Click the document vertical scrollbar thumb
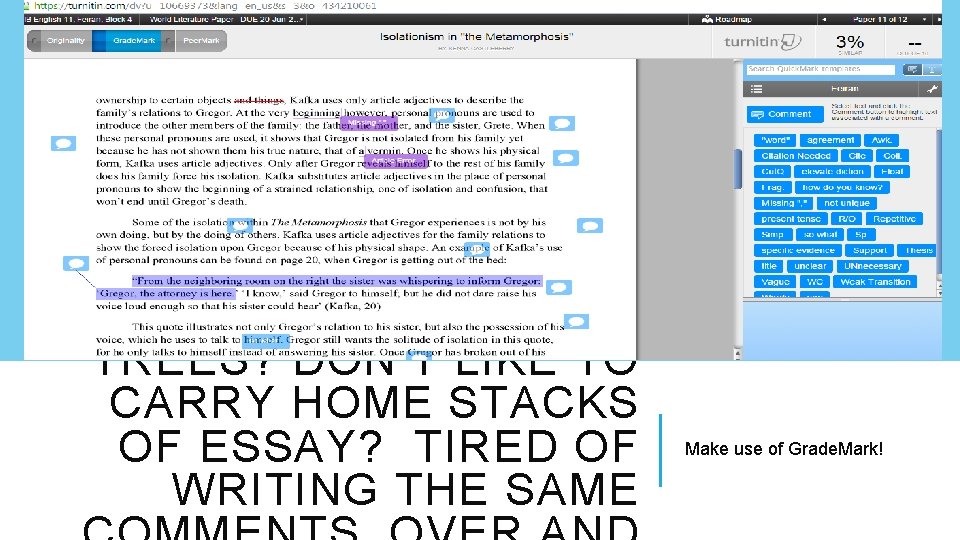 click(x=738, y=168)
